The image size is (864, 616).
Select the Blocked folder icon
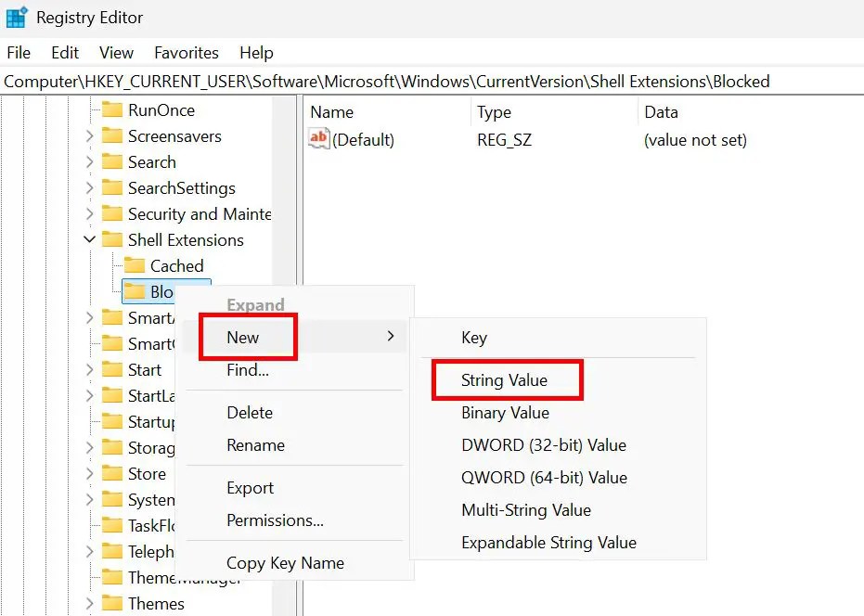tap(135, 291)
